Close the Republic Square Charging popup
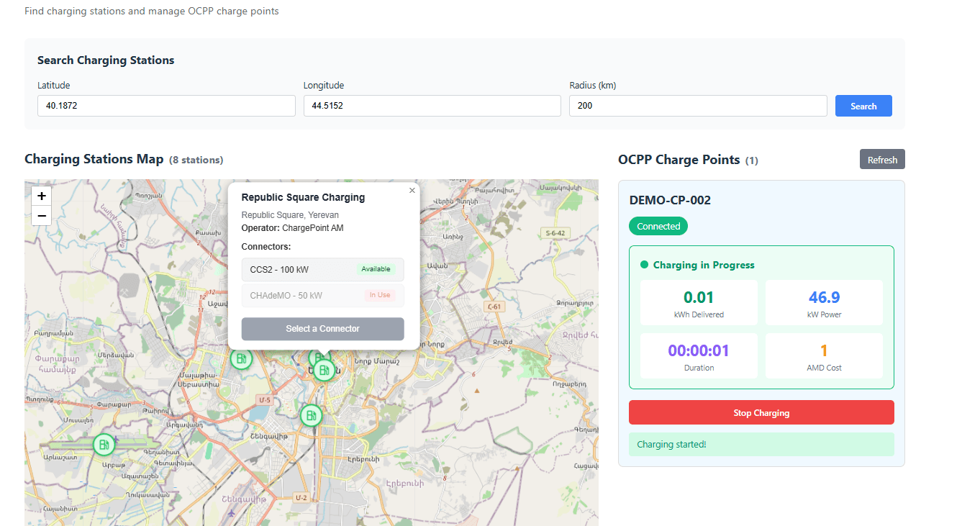980x526 pixels. 412,191
